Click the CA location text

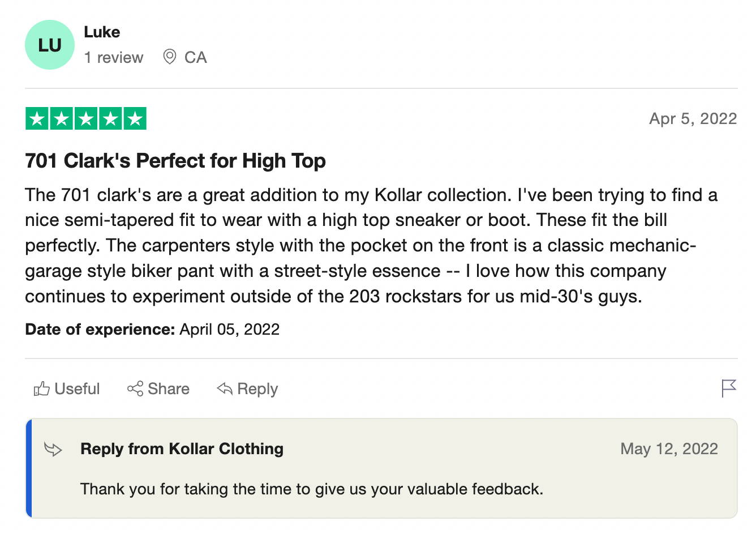pyautogui.click(x=196, y=57)
